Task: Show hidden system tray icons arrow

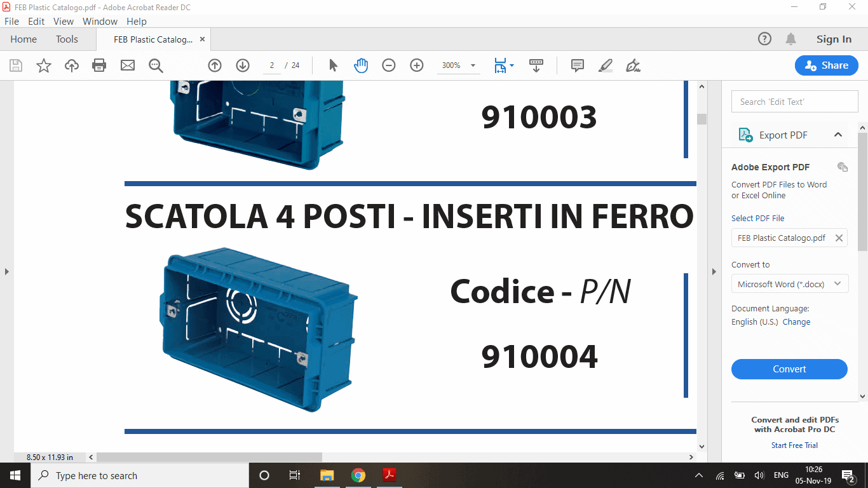Action: [699, 475]
